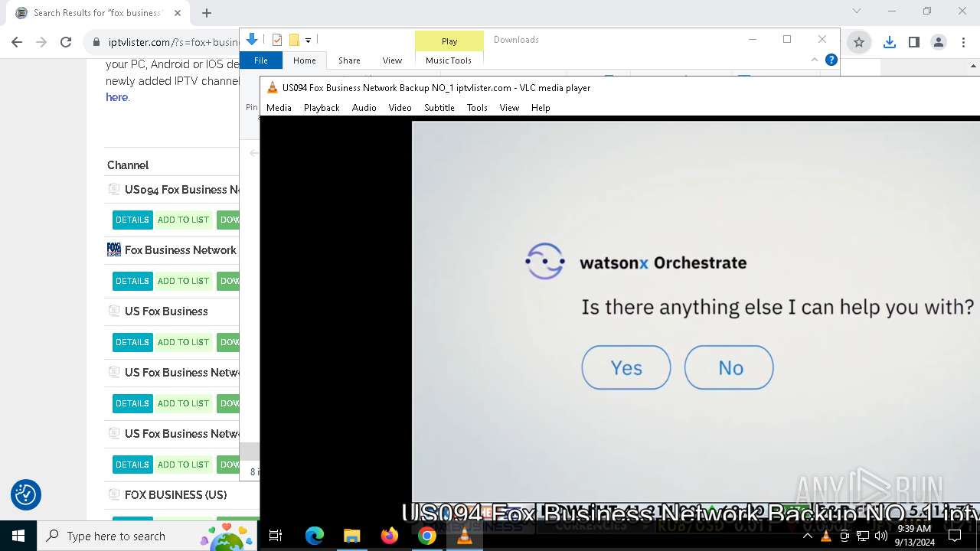Open network icon in system tray
Viewport: 980px width, 551px height.
click(x=862, y=536)
